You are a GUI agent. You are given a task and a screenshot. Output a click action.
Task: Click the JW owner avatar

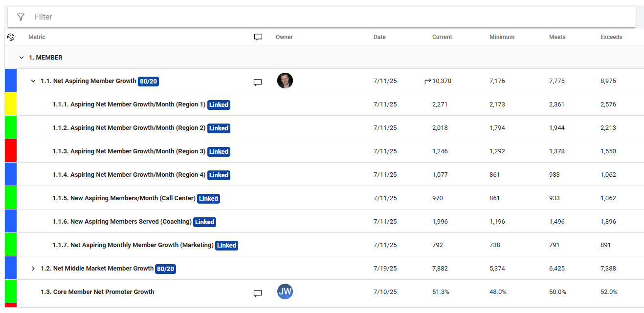[x=285, y=292]
